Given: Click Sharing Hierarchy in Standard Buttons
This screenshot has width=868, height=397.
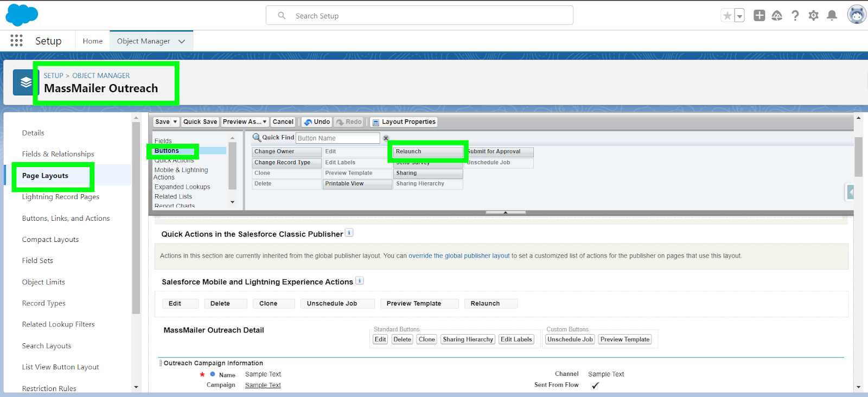Looking at the screenshot, I should (468, 340).
